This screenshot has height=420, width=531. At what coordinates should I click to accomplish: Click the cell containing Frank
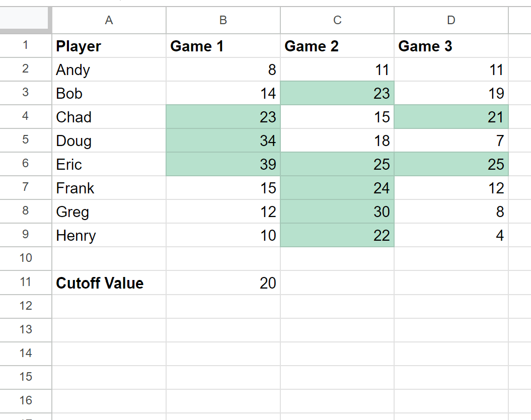coord(109,188)
